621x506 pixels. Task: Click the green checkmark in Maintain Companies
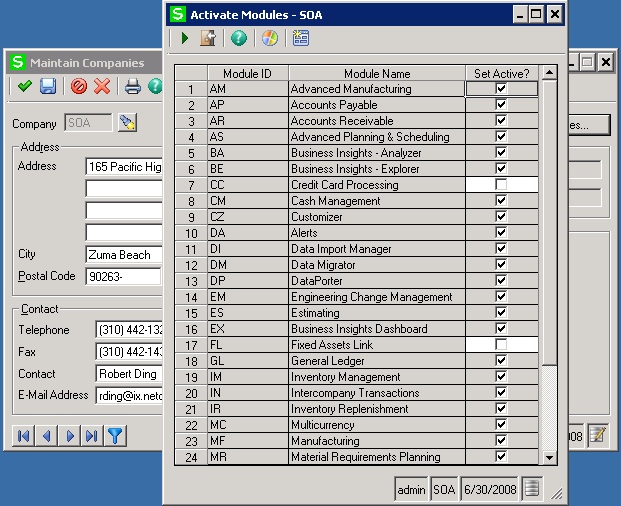(25, 86)
